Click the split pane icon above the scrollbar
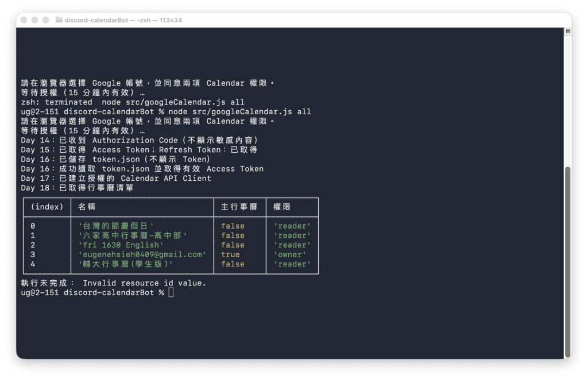The width and height of the screenshot is (588, 379). 568,32
